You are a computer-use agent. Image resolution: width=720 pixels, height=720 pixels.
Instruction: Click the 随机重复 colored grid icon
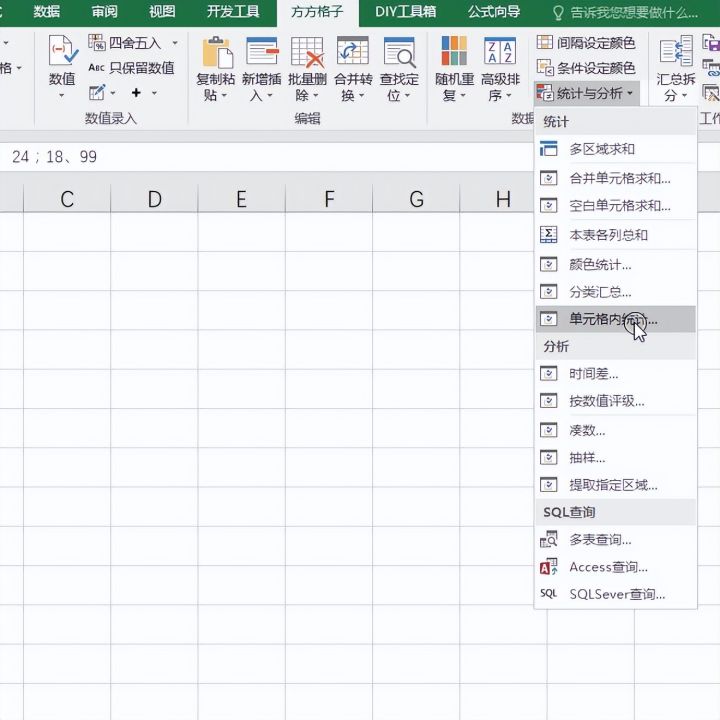(454, 51)
